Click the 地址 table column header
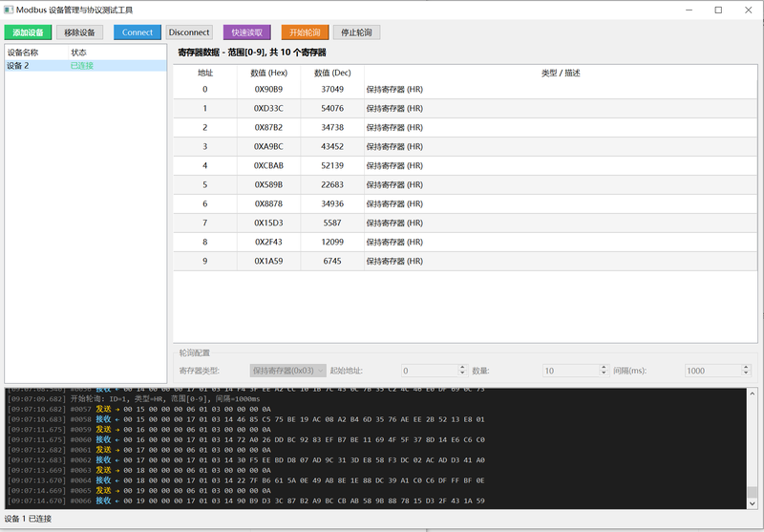This screenshot has height=532, width=764. point(205,74)
